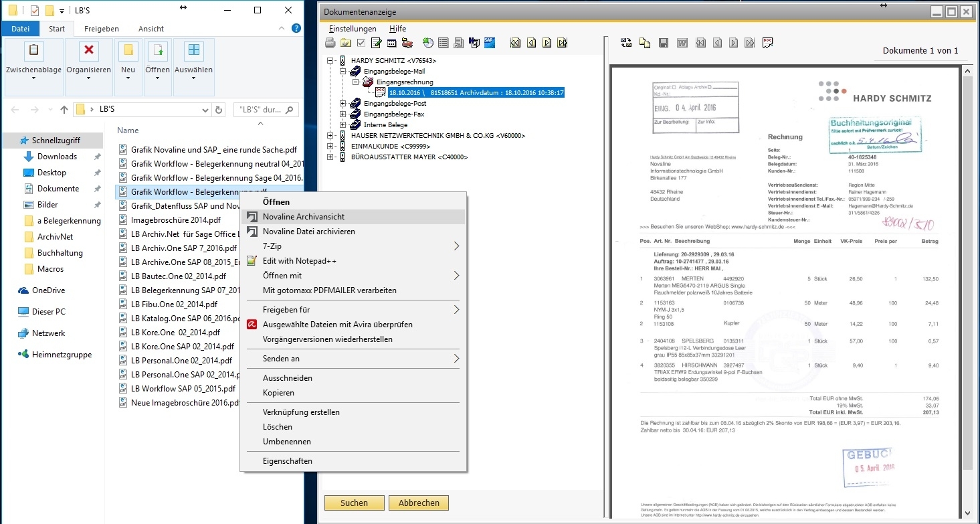The image size is (980, 524).
Task: Choose Novaline Archivansicht from context menu
Action: [353, 217]
